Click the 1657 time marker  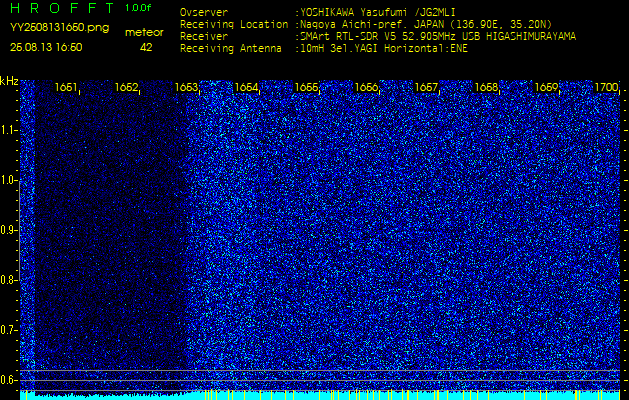click(426, 87)
